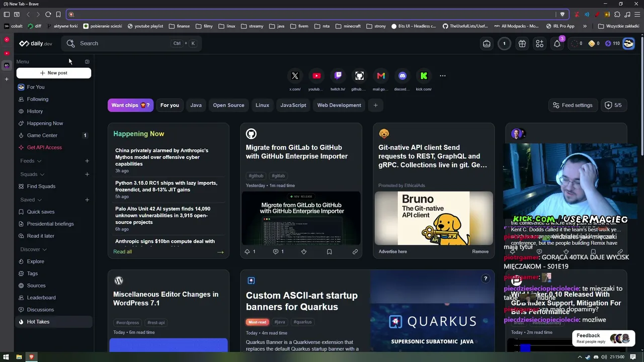Add a new feed with Feeds plus

(x=87, y=161)
